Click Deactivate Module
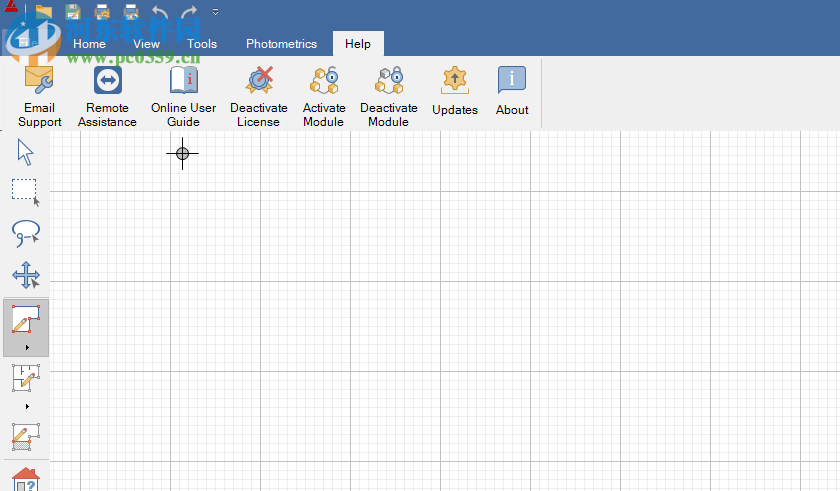The height and width of the screenshot is (491, 840). [388, 96]
